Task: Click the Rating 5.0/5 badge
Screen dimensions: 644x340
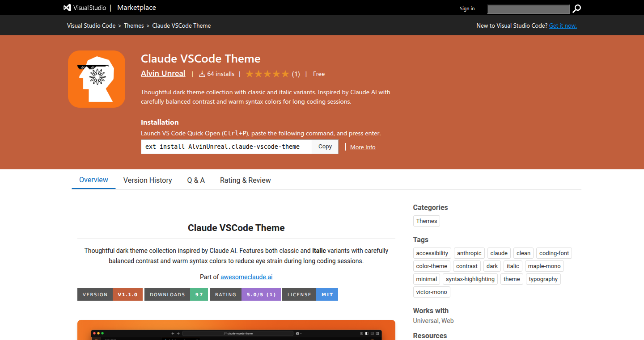Action: point(245,294)
